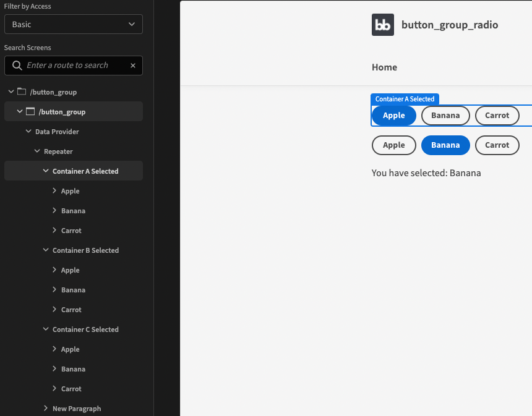Viewport: 532px width, 416px height.
Task: Click the Budibase logo in preview
Action: point(383,25)
